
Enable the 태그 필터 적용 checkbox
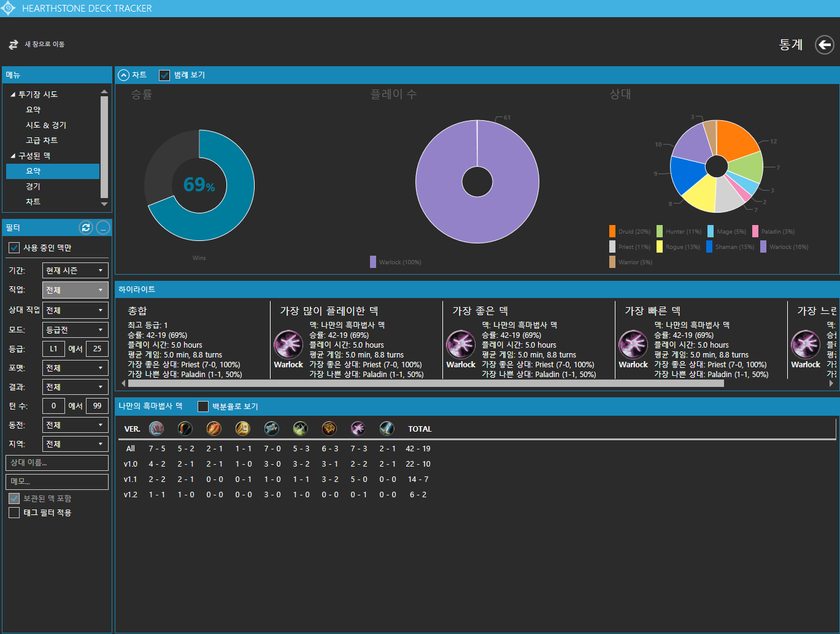[x=14, y=513]
